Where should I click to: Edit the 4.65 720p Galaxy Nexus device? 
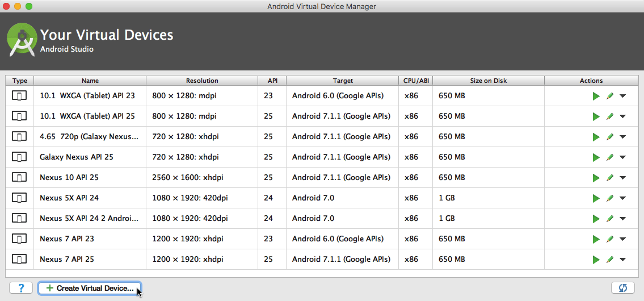coord(610,137)
